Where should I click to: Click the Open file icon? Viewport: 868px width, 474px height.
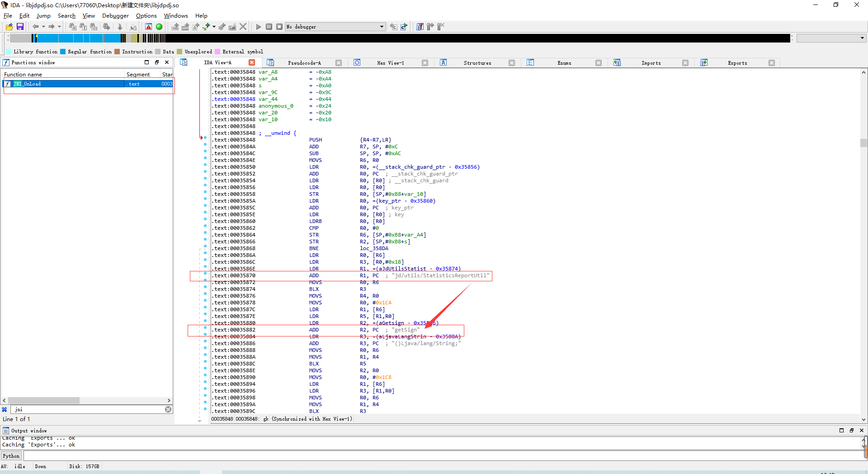[x=9, y=27]
